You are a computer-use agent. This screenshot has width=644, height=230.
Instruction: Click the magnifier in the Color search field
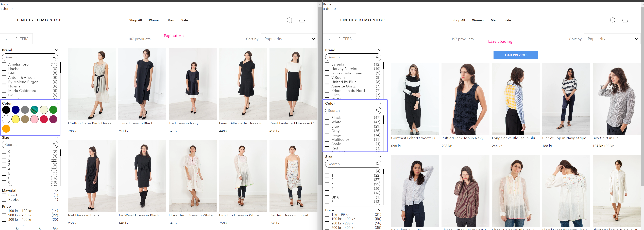(378, 110)
